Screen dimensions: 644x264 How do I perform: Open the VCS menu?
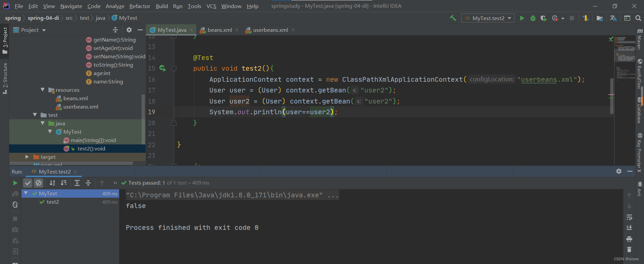211,6
